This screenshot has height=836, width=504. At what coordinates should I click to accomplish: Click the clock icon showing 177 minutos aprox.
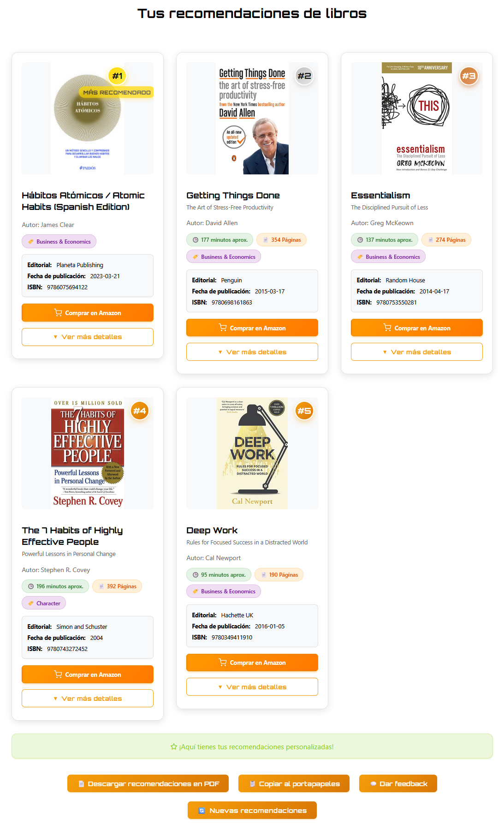pos(196,239)
